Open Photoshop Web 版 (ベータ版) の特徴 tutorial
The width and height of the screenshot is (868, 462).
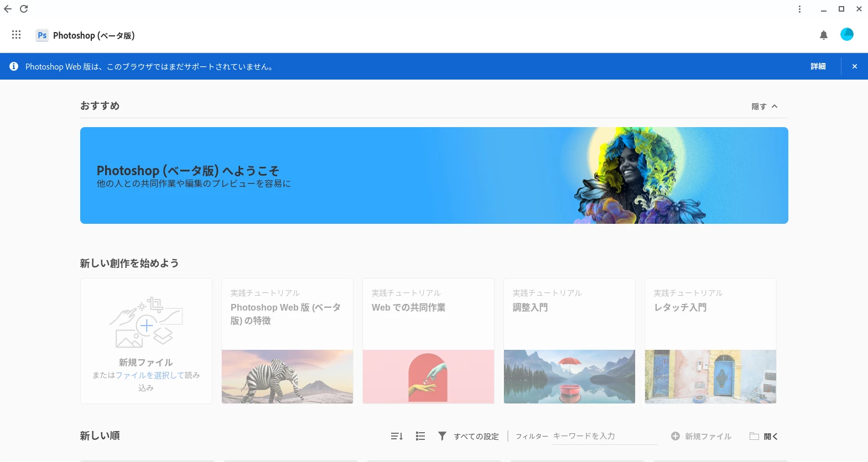(287, 340)
